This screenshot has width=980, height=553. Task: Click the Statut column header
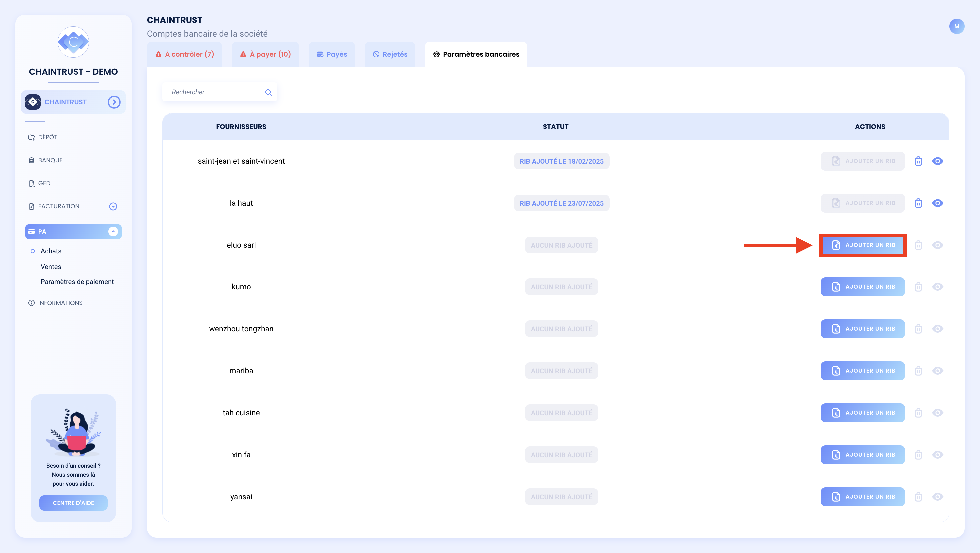pos(555,127)
